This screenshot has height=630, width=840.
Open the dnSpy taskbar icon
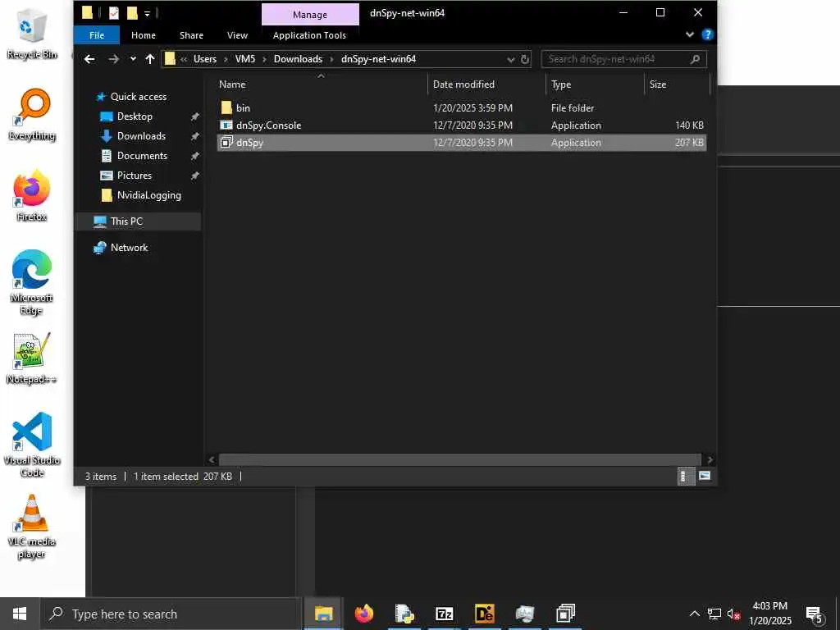point(565,614)
